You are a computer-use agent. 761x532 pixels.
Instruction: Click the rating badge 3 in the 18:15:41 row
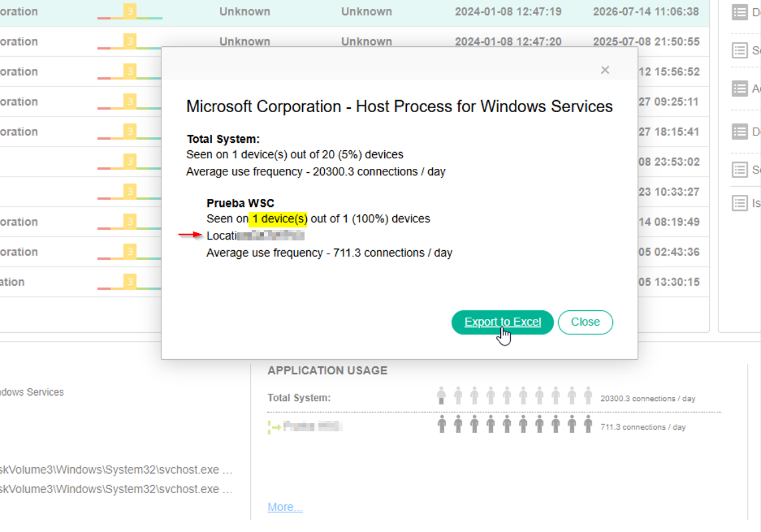point(130,132)
